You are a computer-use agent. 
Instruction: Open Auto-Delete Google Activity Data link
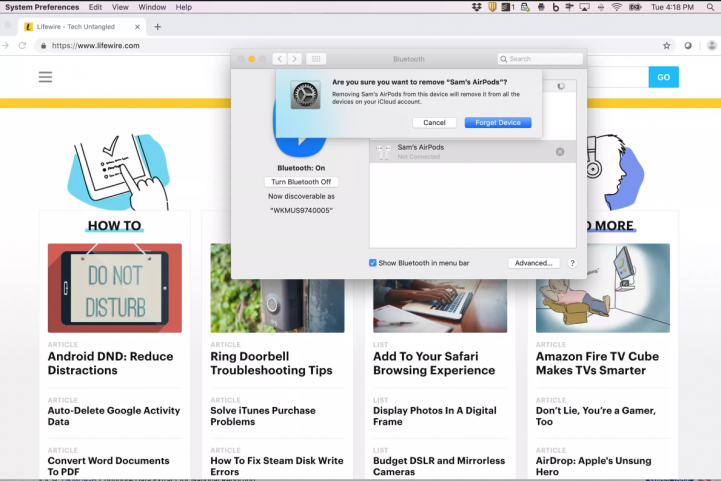tap(114, 416)
